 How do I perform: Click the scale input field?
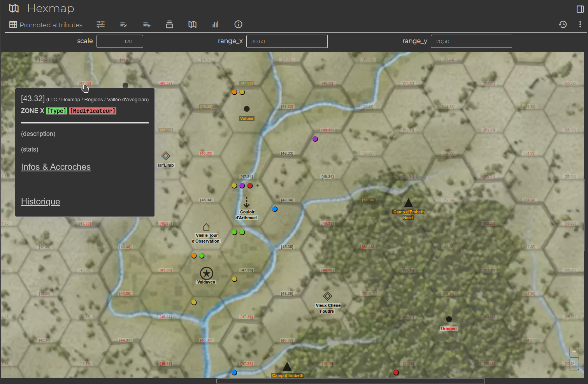click(x=120, y=41)
